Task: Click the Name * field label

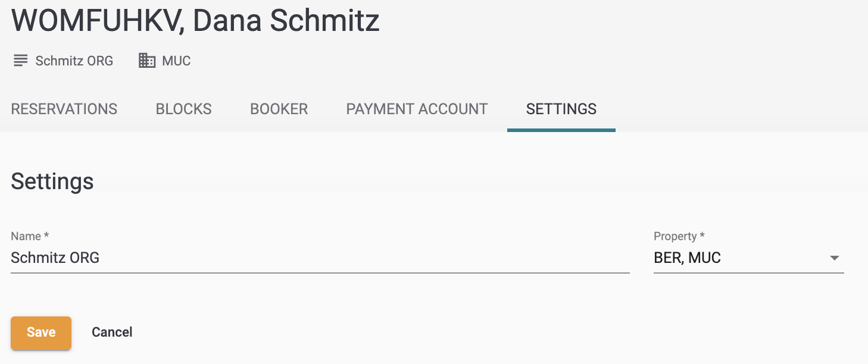Action: 30,236
